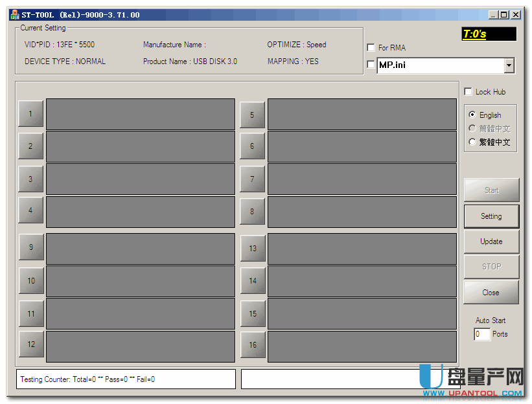Toggle the Lock Hub checkbox
Screen dimensions: 532x404
pos(468,92)
